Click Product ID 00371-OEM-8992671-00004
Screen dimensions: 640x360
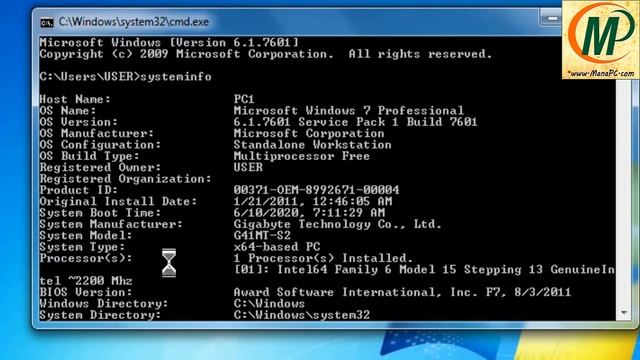[x=316, y=190]
